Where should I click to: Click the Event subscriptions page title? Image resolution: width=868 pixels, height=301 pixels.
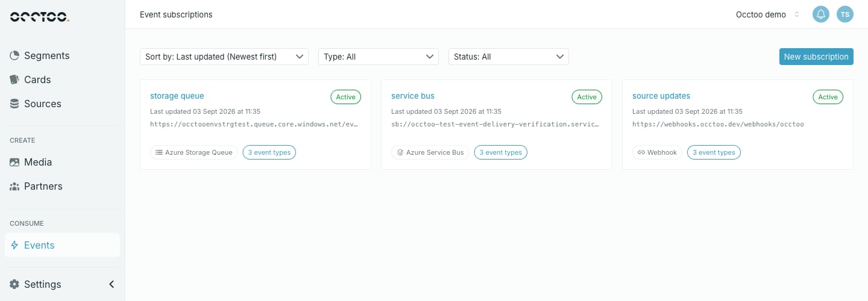[x=176, y=14]
